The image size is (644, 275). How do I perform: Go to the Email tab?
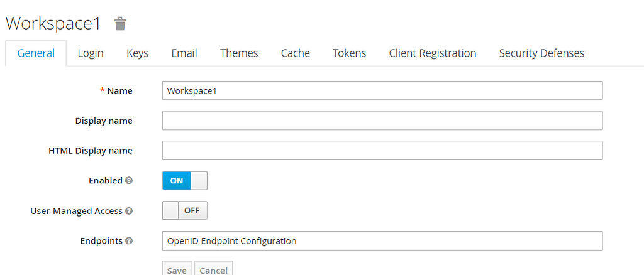click(184, 53)
